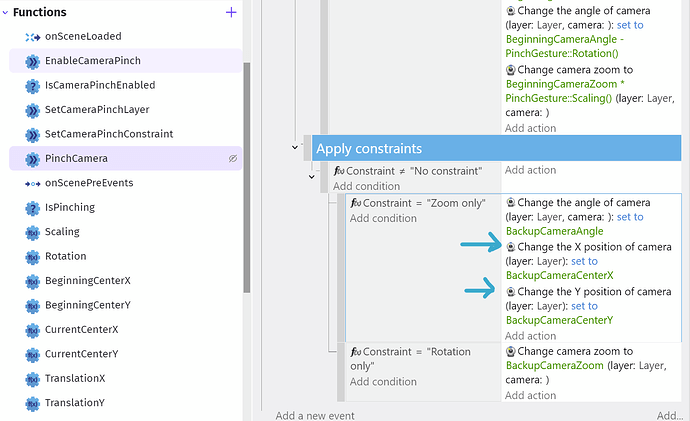The height and width of the screenshot is (421, 690).
Task: Click the SetCameraPinchLayer action icon
Action: click(x=32, y=110)
